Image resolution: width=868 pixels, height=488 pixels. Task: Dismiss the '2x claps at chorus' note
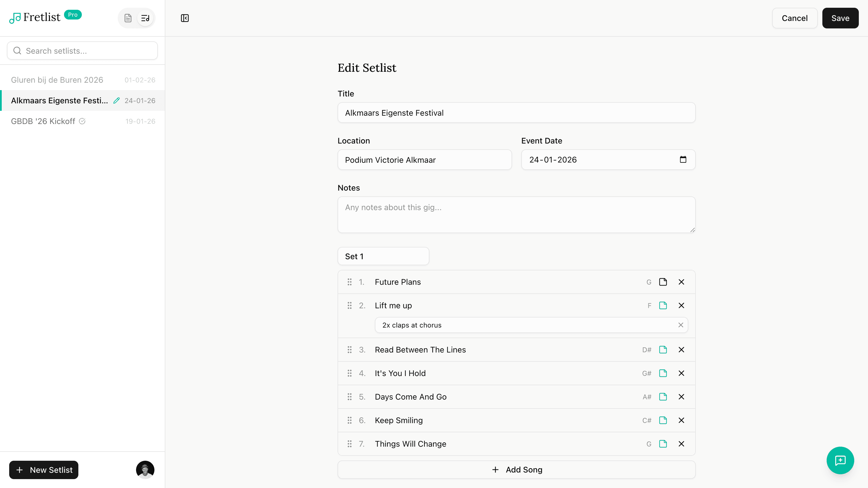pyautogui.click(x=681, y=325)
